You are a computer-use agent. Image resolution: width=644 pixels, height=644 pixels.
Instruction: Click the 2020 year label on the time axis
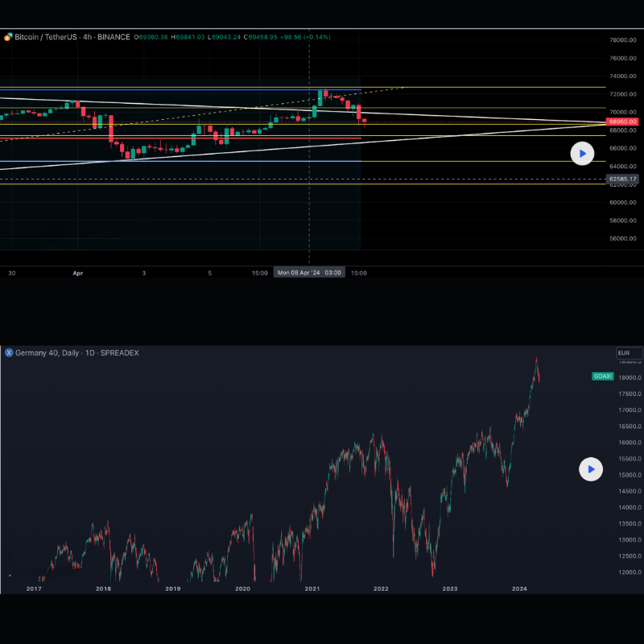(x=242, y=588)
